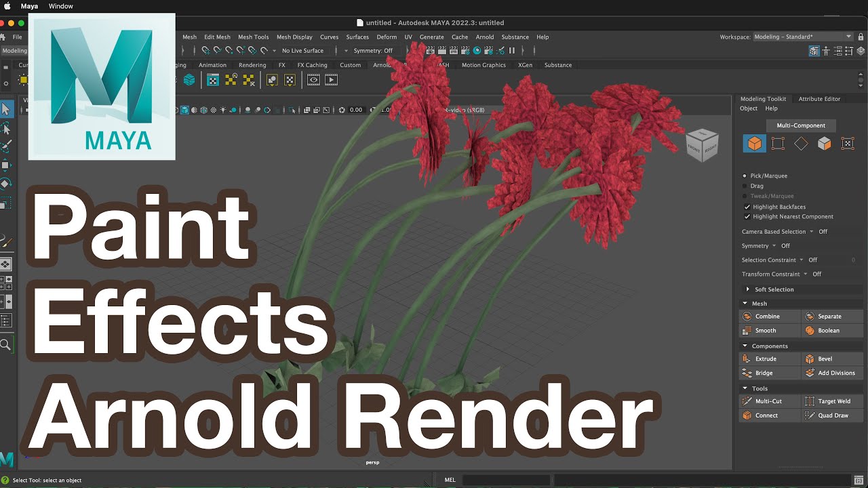Choose the Lasso select tool
The height and width of the screenshot is (488, 868).
[6, 127]
